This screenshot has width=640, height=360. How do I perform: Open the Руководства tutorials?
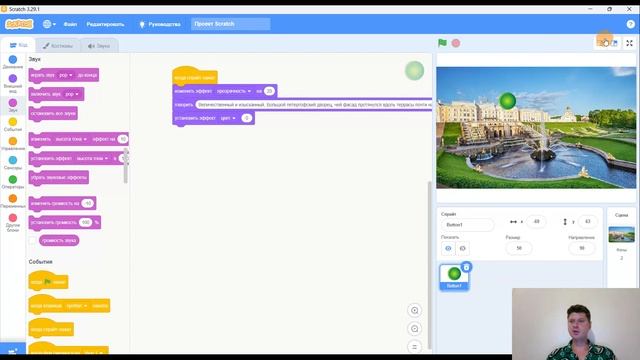pos(160,24)
